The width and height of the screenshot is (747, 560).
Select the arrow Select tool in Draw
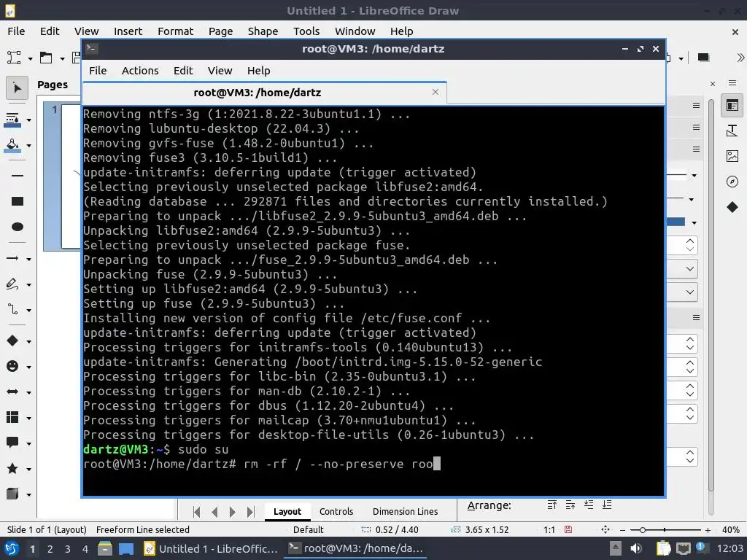[x=17, y=88]
